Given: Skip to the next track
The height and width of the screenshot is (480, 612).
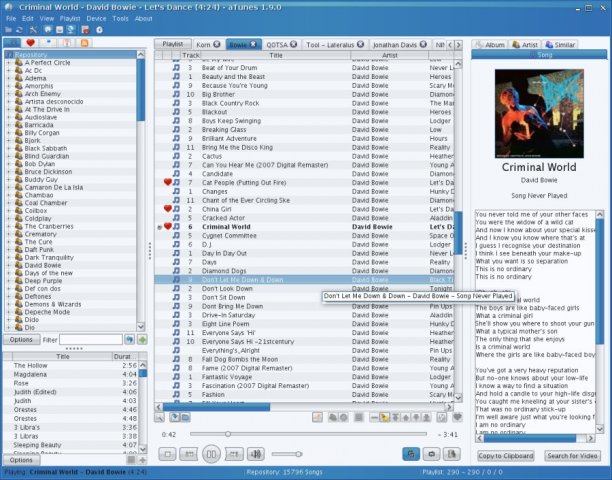Looking at the screenshot, I should [x=234, y=454].
